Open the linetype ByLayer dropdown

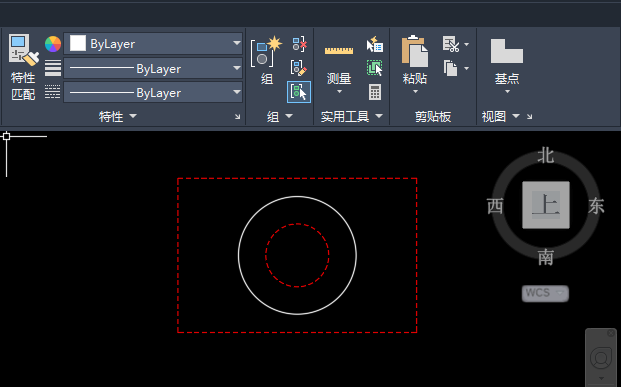point(153,93)
